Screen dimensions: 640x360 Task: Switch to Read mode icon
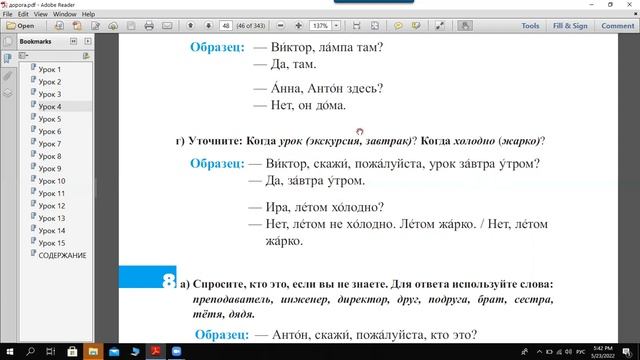pos(440,26)
